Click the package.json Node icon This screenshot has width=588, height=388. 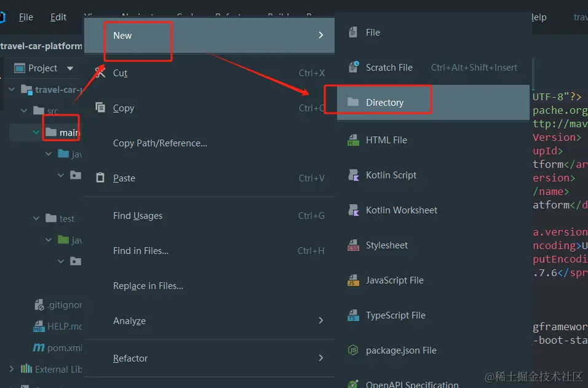pyautogui.click(x=353, y=350)
